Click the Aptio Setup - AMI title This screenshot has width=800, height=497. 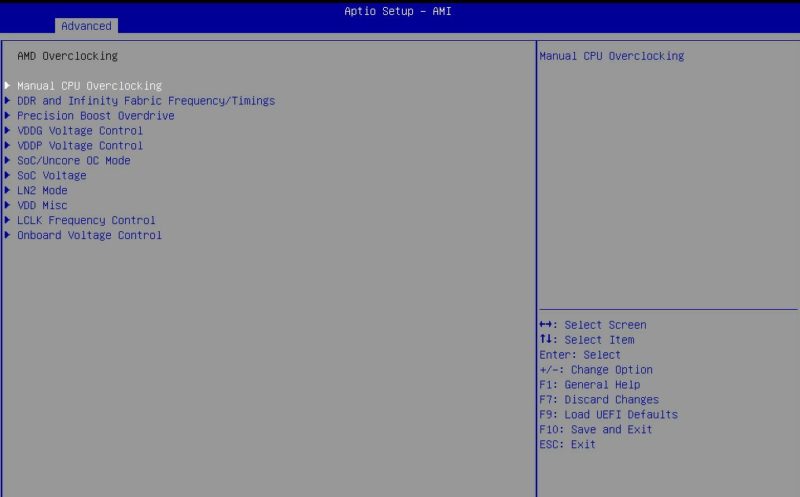(x=398, y=11)
